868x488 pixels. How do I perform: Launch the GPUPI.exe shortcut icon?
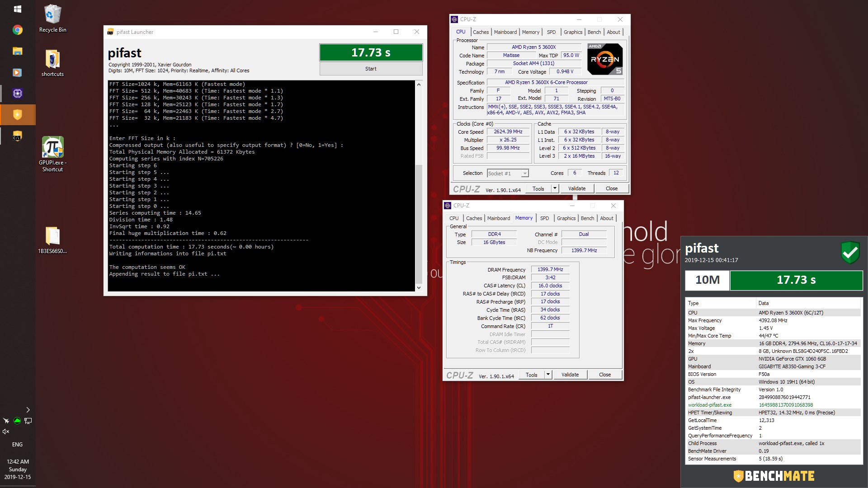(x=52, y=154)
